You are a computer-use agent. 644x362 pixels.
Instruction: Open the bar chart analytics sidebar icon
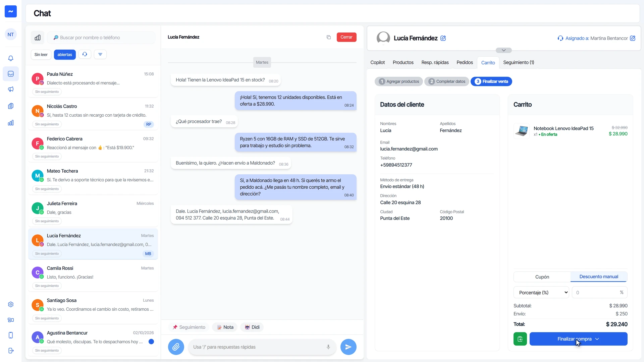pos(11,123)
